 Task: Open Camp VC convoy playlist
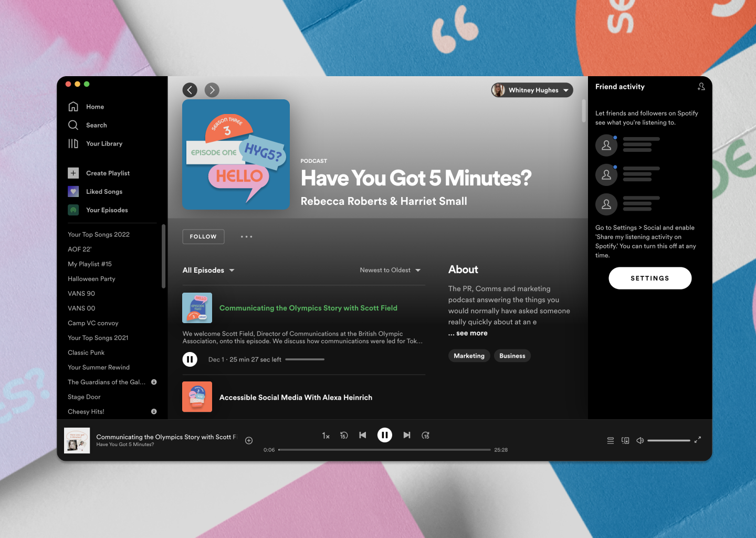[93, 323]
